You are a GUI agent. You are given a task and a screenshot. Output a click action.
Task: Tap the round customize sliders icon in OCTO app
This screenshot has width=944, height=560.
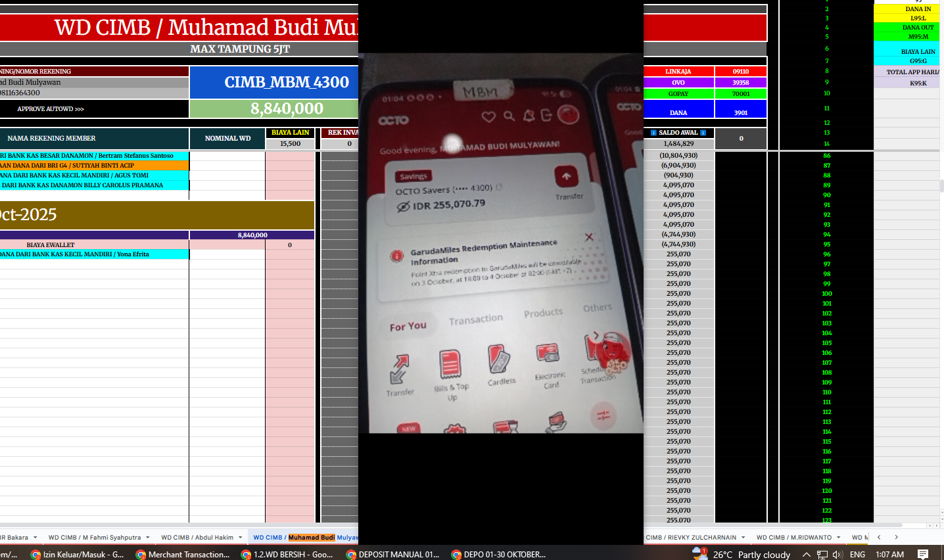click(x=603, y=415)
